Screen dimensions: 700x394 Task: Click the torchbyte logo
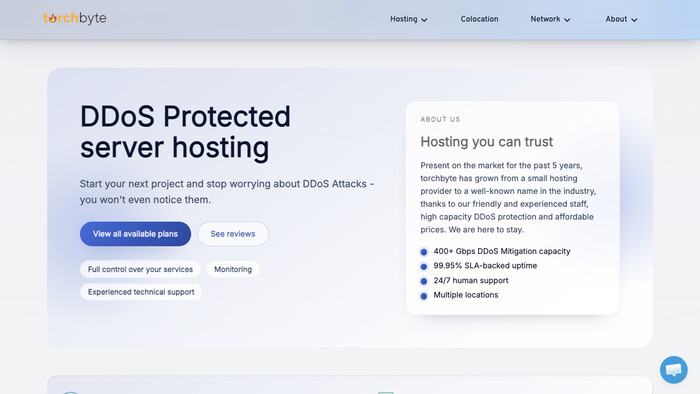[x=75, y=18]
